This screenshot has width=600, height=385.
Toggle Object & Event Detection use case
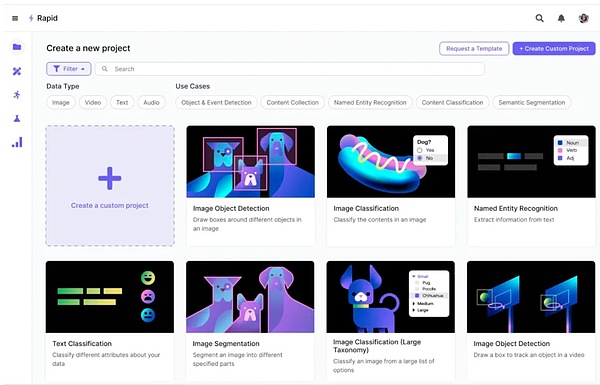216,103
